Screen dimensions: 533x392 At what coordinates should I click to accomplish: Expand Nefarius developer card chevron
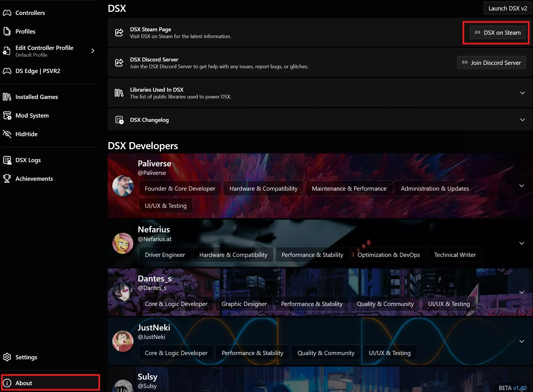(x=522, y=243)
